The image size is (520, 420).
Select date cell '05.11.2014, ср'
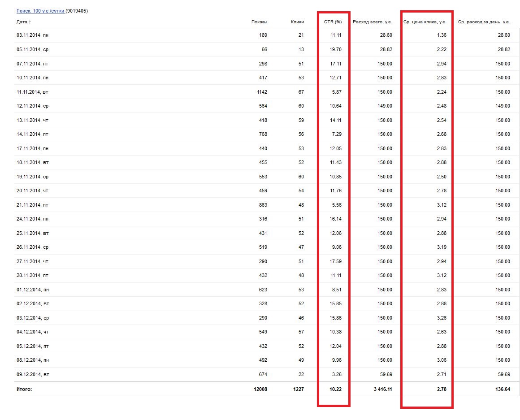click(x=32, y=49)
